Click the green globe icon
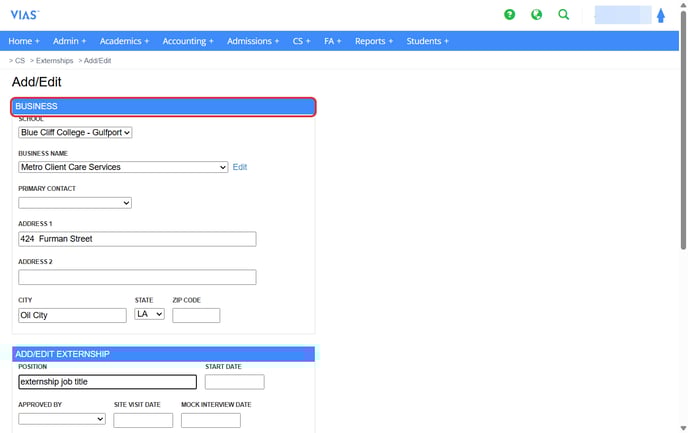The height and width of the screenshot is (433, 688). tap(537, 15)
